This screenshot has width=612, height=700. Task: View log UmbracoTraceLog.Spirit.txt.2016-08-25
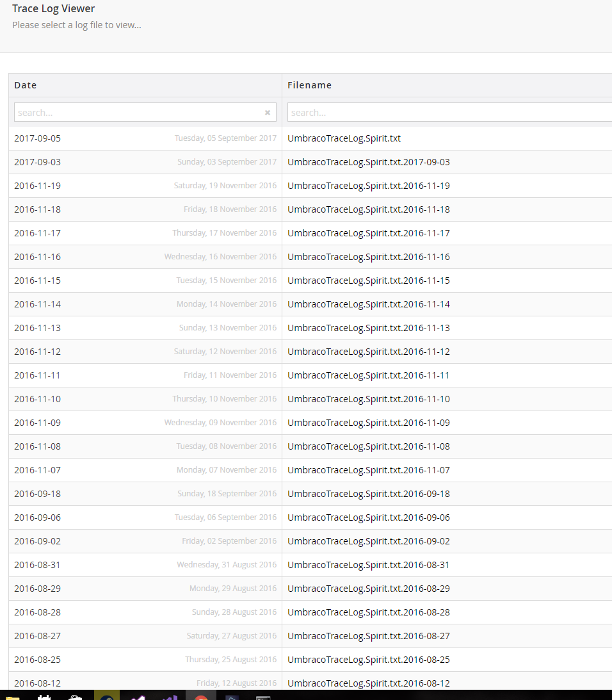point(369,659)
